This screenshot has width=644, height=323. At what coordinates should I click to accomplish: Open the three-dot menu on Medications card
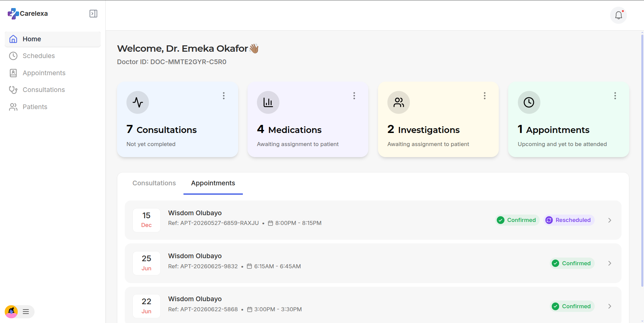354,96
